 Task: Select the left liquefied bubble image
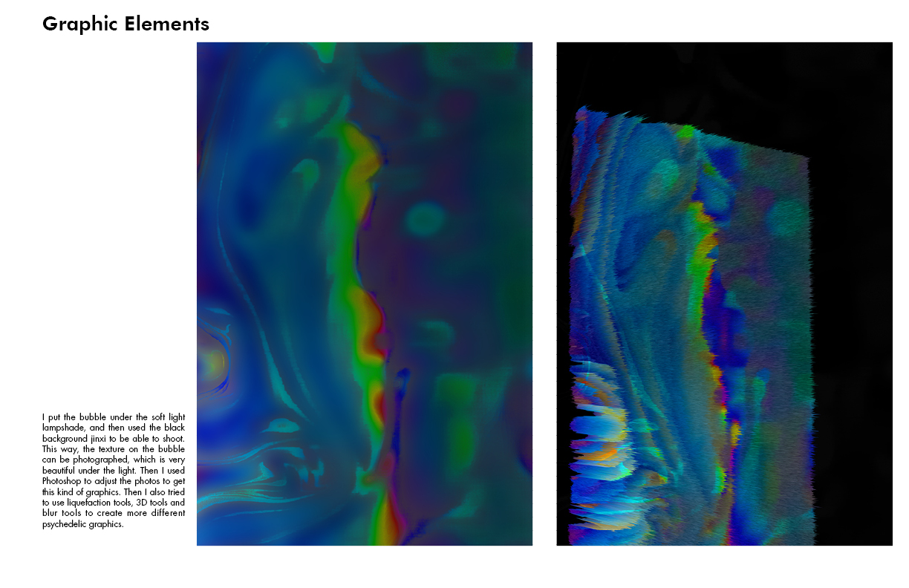coord(364,293)
